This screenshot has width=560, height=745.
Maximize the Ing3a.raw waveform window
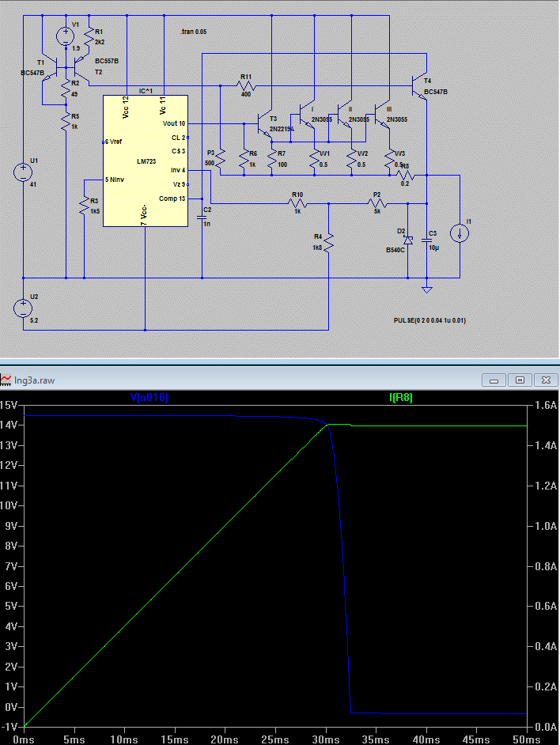pyautogui.click(x=520, y=380)
